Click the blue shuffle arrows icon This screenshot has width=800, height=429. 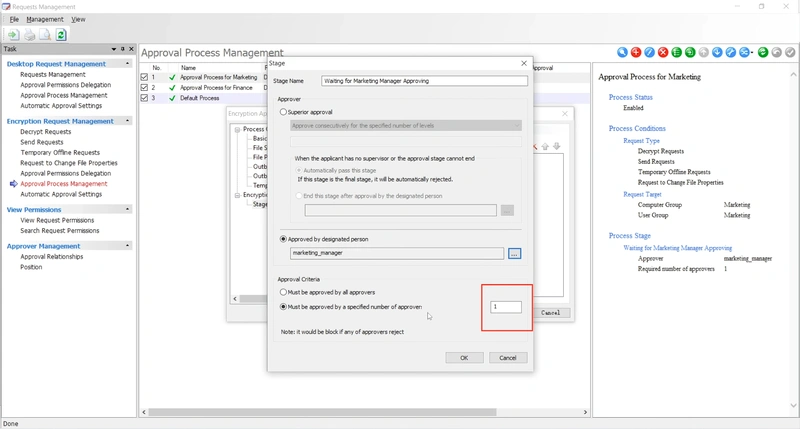coord(744,52)
